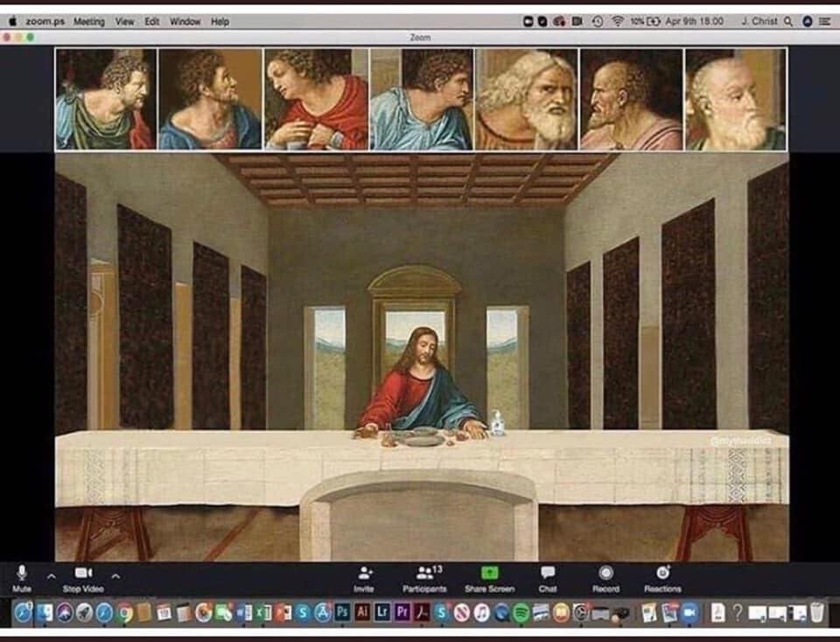Invite people with the Invite button
The height and width of the screenshot is (642, 840).
(x=364, y=579)
